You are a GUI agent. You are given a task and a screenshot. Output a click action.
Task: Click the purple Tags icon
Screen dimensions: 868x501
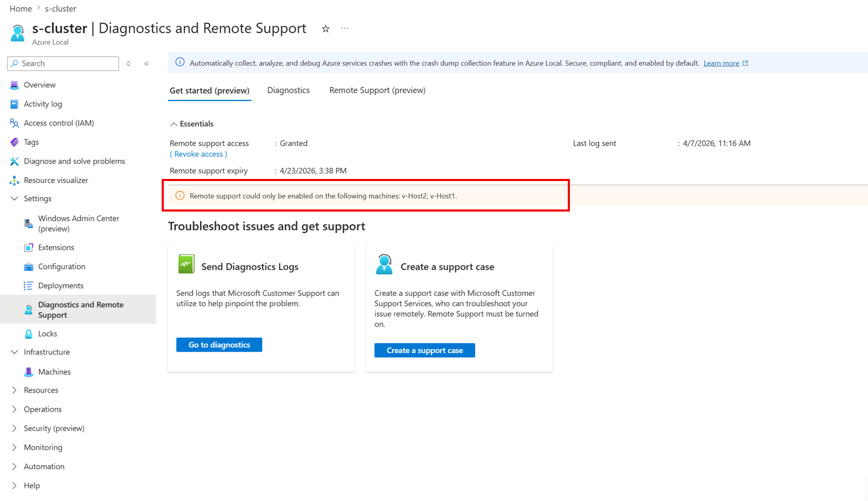[14, 142]
